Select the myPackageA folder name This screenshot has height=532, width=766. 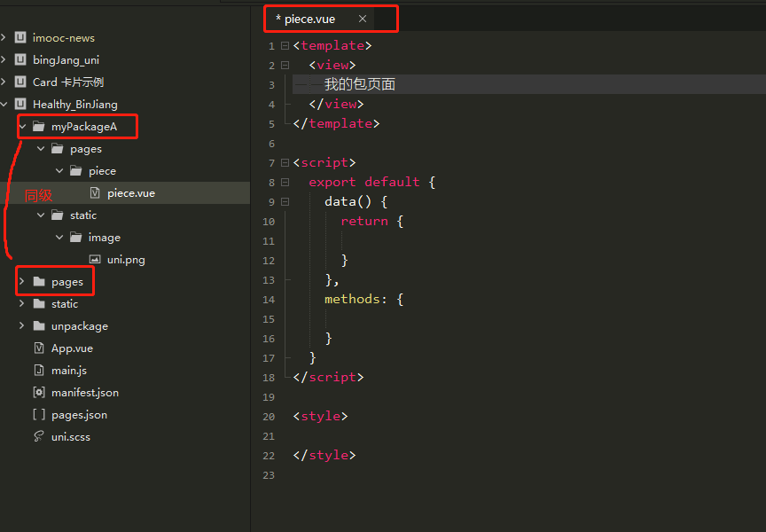(x=84, y=127)
